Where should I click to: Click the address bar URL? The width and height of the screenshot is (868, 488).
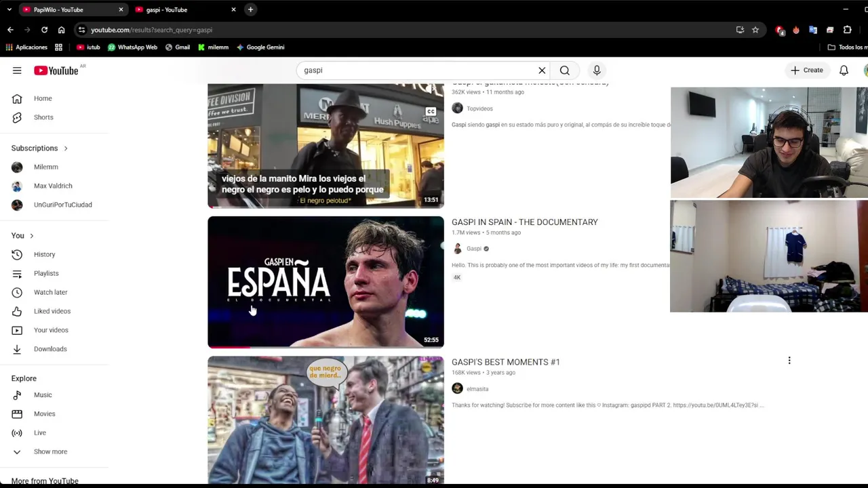(x=151, y=30)
